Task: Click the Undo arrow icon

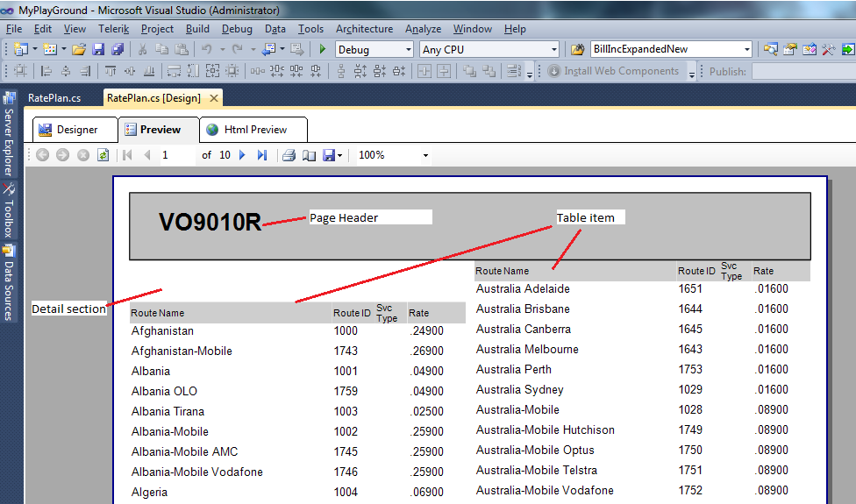Action: pos(206,50)
